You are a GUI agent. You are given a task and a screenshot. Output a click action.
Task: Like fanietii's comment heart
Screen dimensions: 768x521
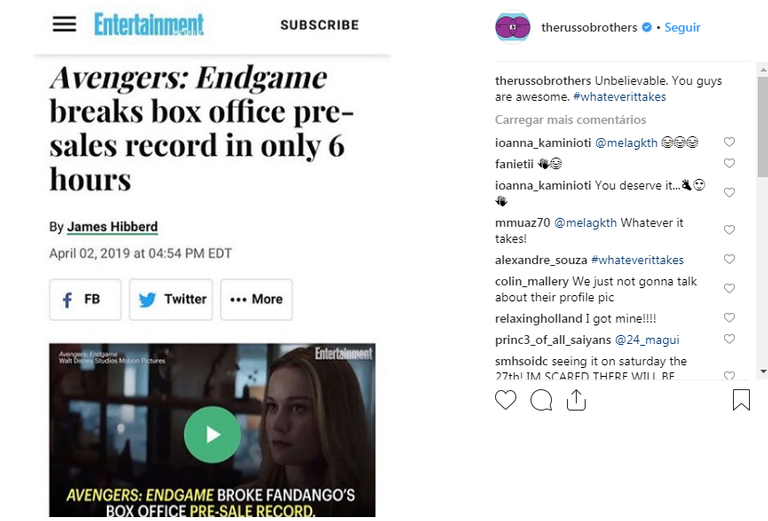[729, 163]
